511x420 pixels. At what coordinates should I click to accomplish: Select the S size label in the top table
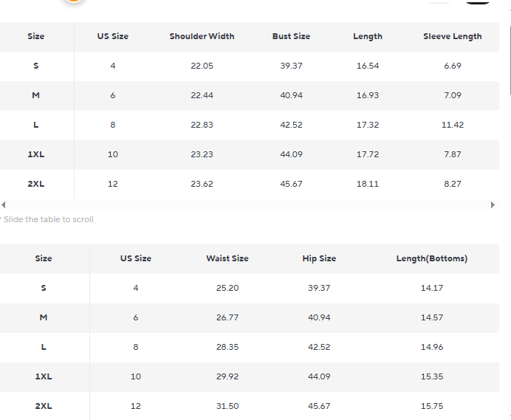[36, 66]
